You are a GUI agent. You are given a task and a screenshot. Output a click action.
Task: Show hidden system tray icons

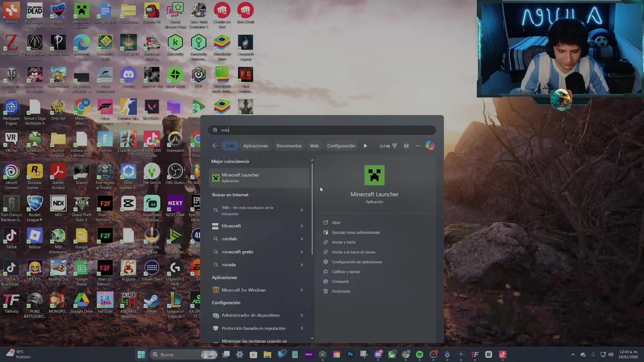573,354
